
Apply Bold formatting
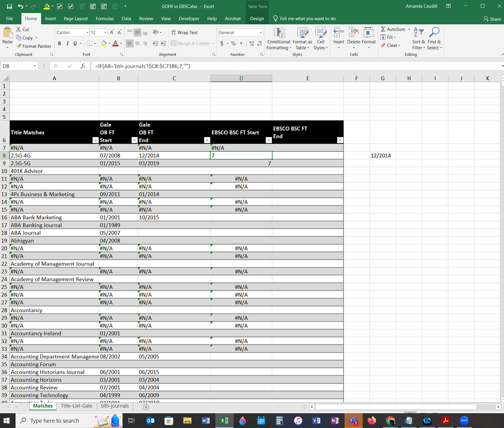60,43
